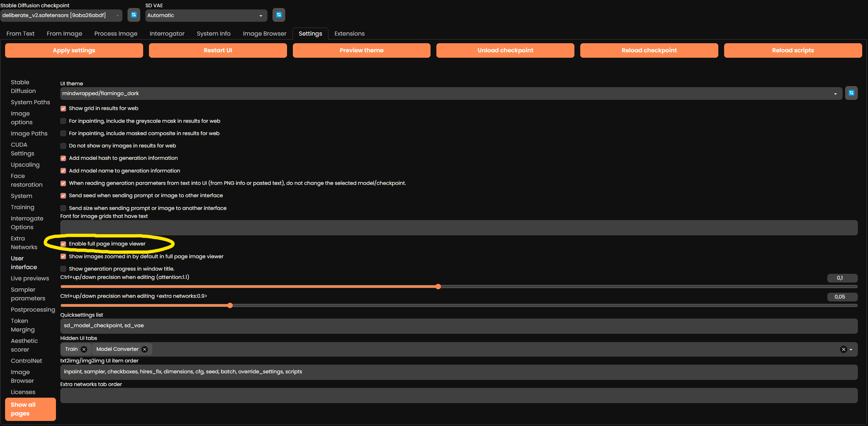Switch to the Image Browser tab

[265, 33]
